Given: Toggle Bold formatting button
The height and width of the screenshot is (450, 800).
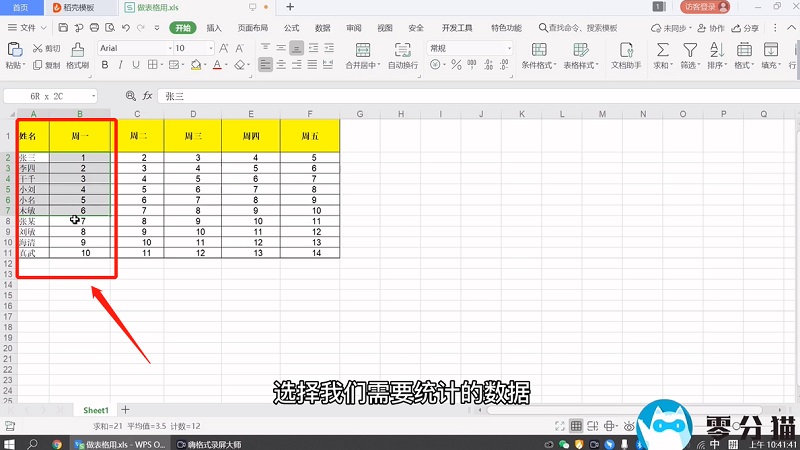Looking at the screenshot, I should coord(102,66).
